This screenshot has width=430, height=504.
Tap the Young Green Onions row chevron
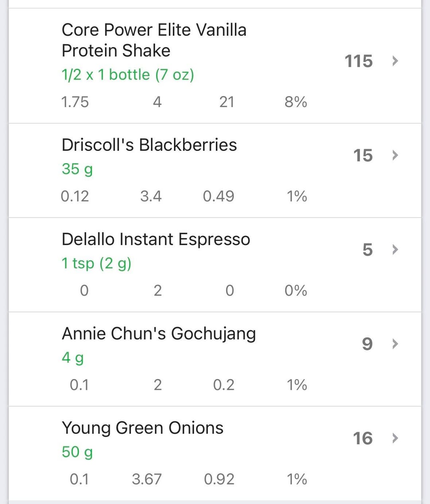click(x=395, y=438)
